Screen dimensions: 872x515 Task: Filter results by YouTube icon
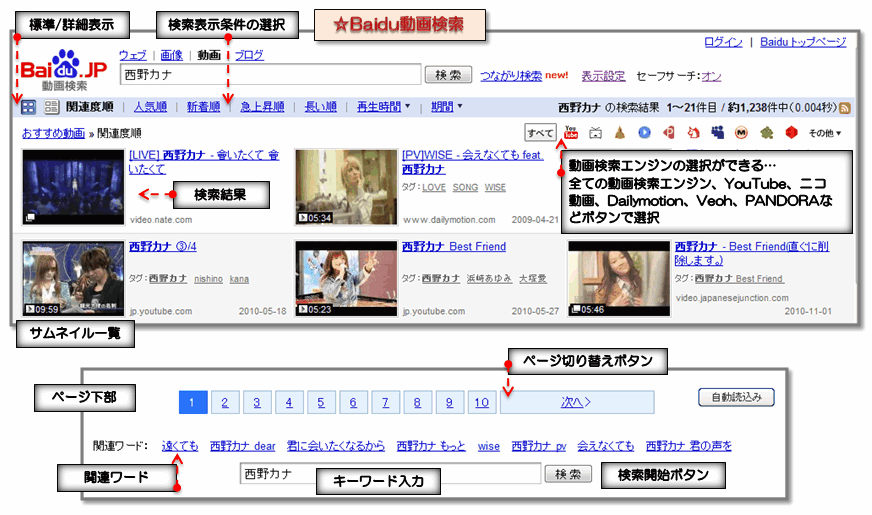[x=571, y=132]
